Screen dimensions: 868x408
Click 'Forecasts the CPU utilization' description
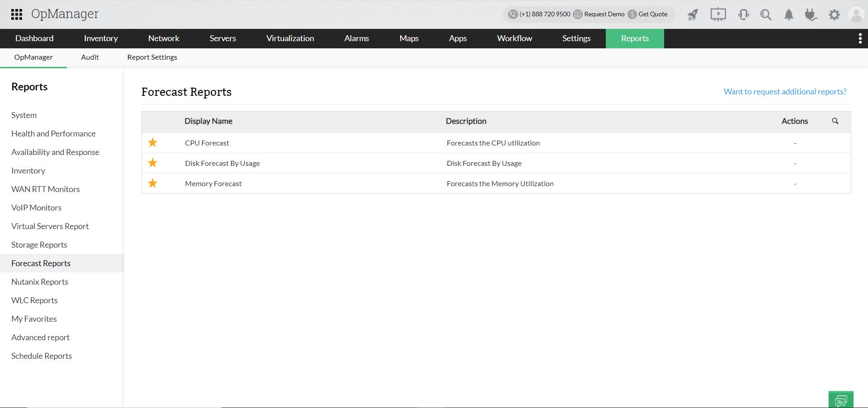[x=493, y=143]
